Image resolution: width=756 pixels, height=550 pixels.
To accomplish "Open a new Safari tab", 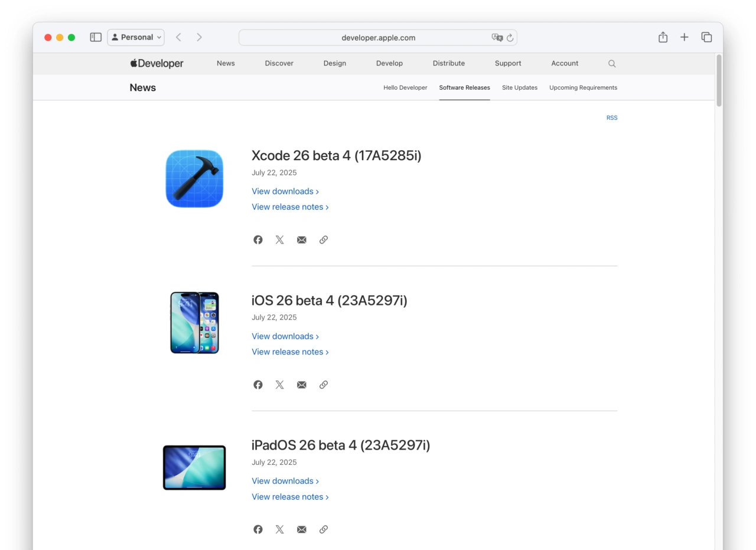I will (684, 37).
